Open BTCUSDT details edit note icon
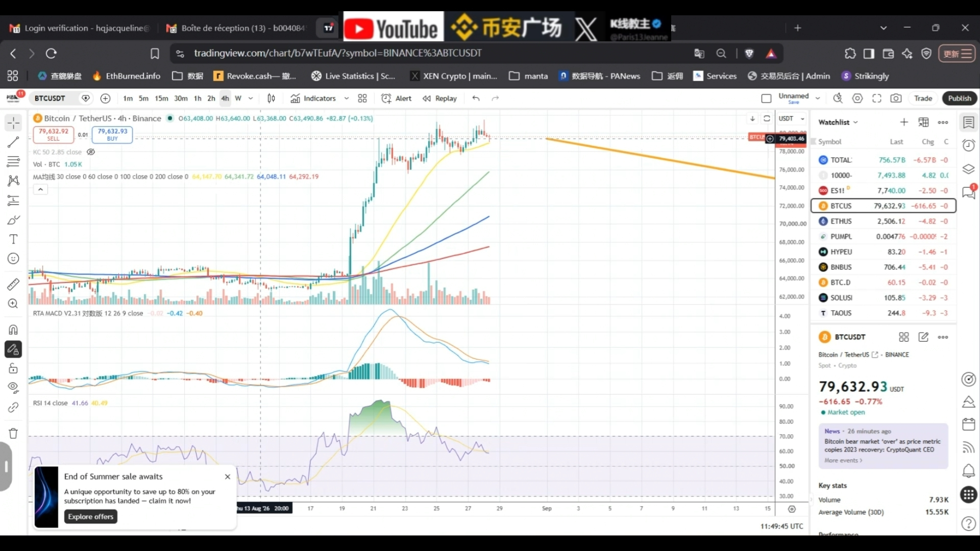 click(923, 337)
